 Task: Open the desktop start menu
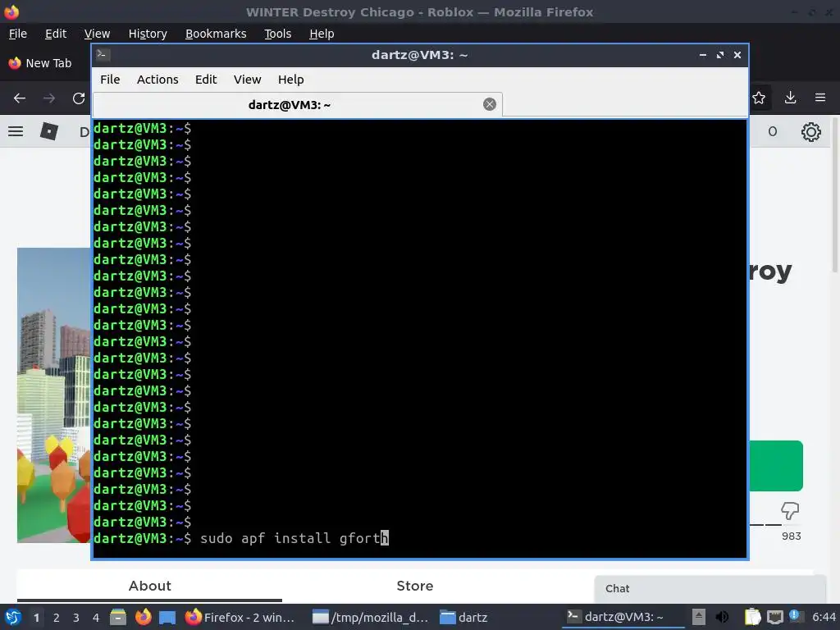[x=13, y=617]
